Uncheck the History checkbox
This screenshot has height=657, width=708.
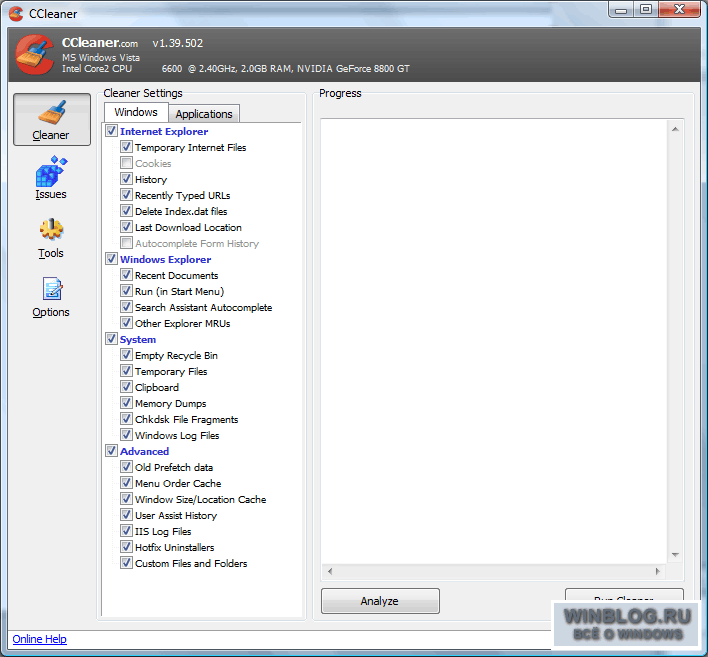[126, 179]
